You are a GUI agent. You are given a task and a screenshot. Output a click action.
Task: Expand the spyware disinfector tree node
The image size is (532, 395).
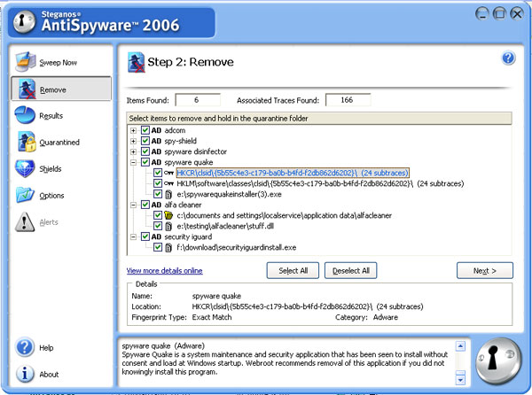point(133,151)
